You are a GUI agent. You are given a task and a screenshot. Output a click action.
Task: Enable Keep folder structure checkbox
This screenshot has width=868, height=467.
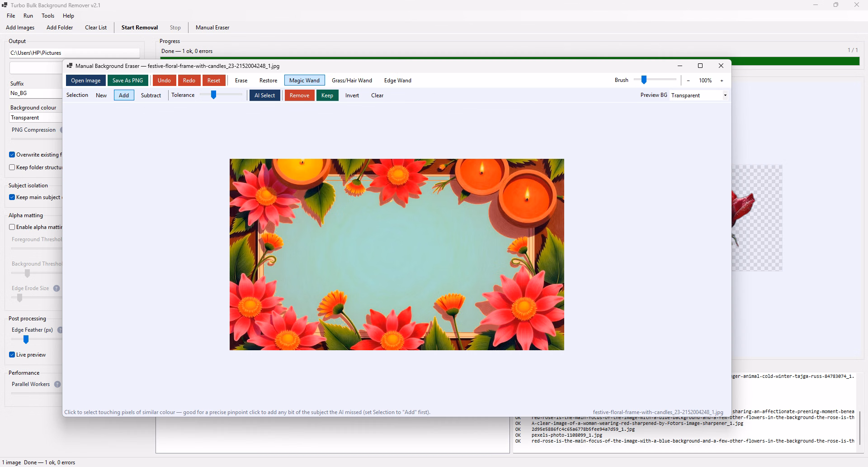[12, 167]
